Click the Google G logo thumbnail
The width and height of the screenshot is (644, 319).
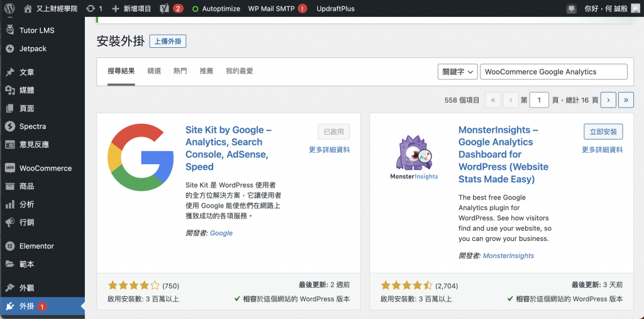(x=141, y=158)
